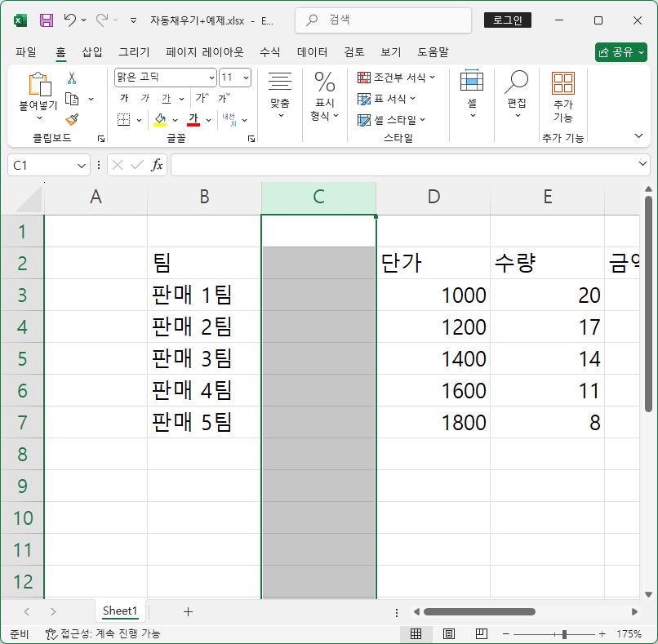
Task: Open the 글꼴 dialog launcher
Action: (251, 139)
